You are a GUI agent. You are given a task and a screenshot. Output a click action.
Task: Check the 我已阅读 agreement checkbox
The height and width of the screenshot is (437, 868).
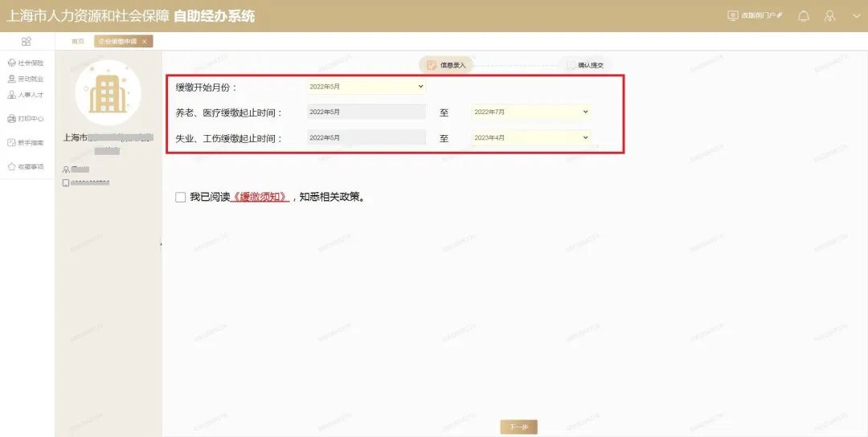click(181, 198)
